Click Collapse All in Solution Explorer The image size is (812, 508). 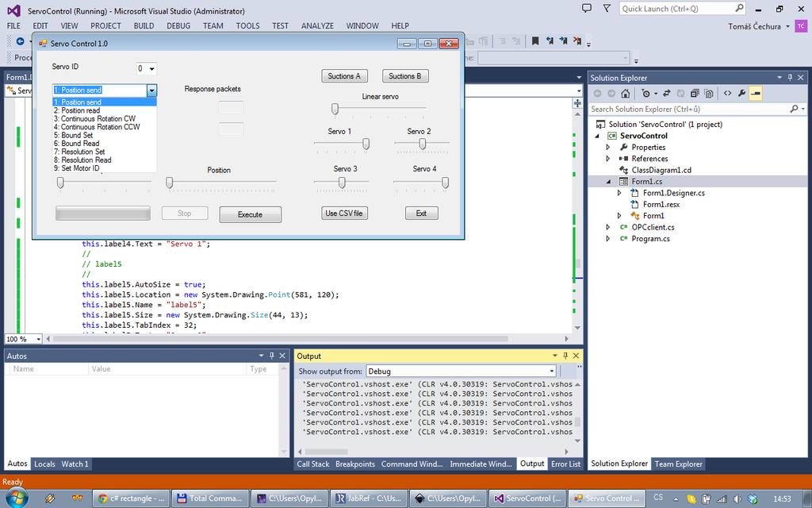[x=695, y=94]
